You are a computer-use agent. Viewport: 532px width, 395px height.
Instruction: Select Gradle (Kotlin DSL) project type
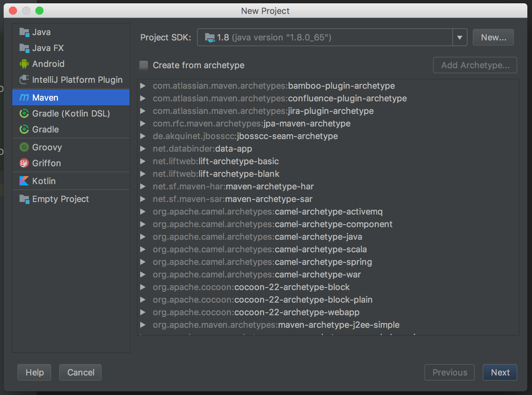point(71,114)
